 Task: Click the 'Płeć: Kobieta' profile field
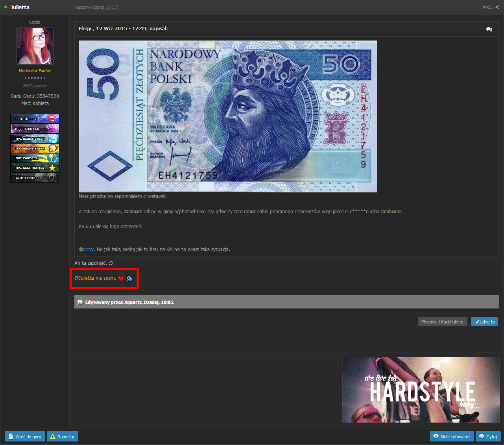click(35, 103)
